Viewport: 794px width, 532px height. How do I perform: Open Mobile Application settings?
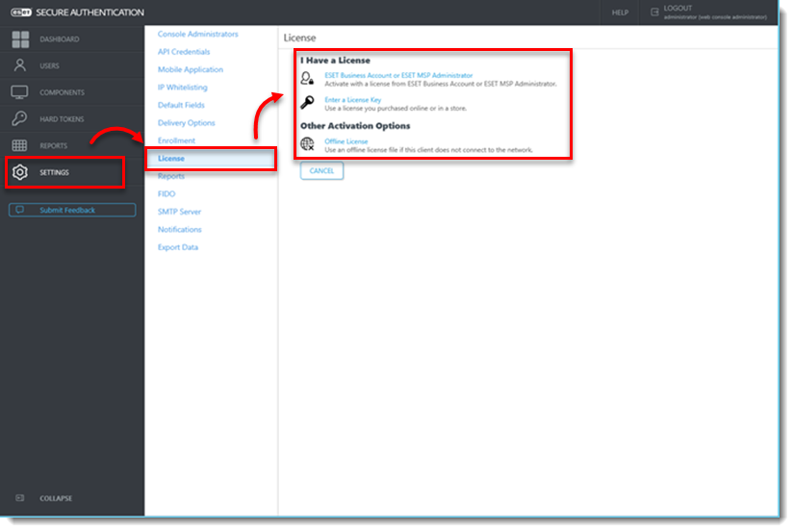coord(190,69)
